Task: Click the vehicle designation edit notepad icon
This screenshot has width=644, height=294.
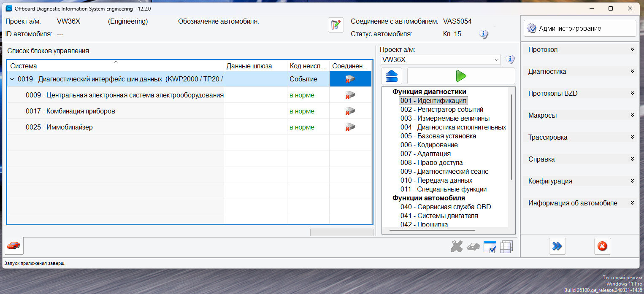Action: [336, 25]
